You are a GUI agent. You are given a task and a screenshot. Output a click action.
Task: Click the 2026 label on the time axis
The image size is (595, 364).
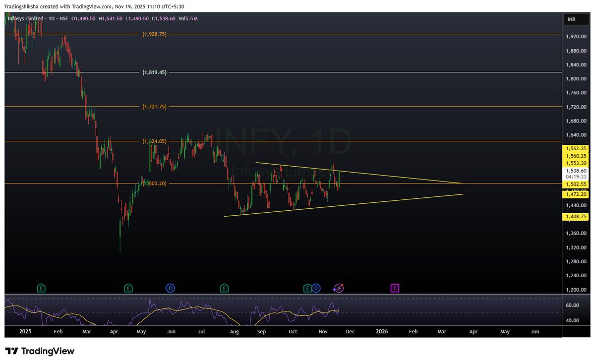tap(382, 331)
